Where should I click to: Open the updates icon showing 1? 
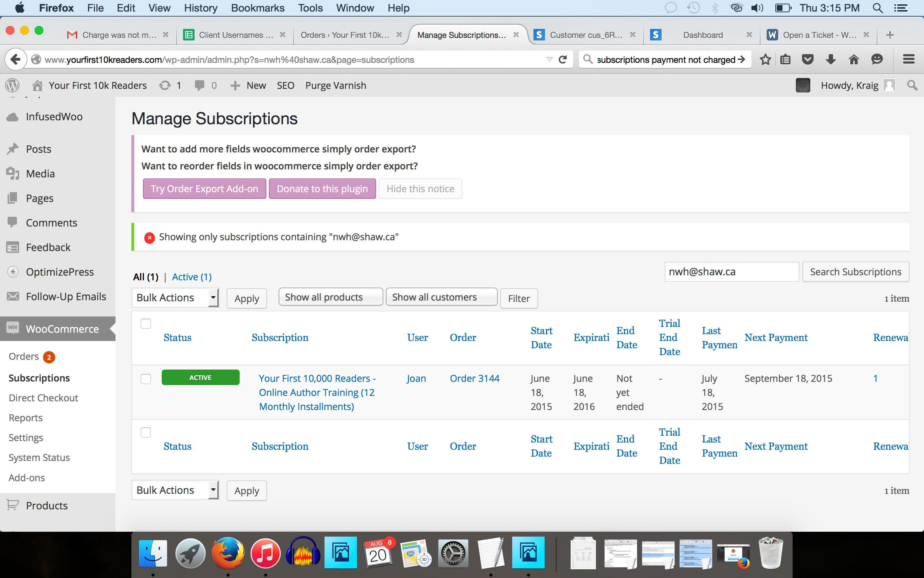point(170,85)
